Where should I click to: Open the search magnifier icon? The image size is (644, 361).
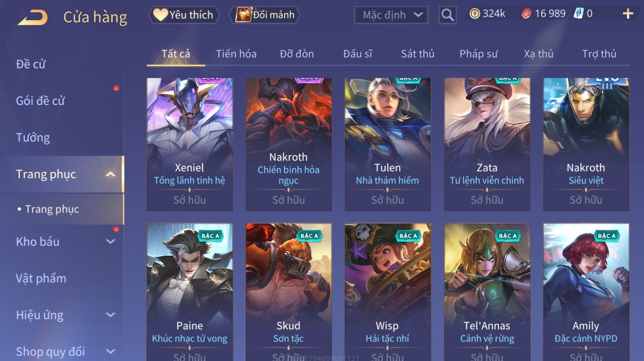(x=448, y=15)
